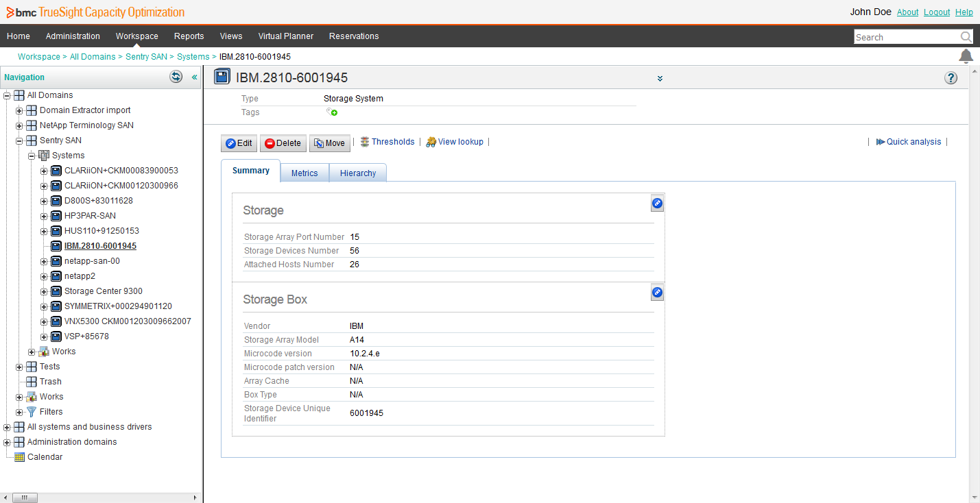This screenshot has height=503, width=980.
Task: Select HUS110+91250153 in the tree
Action: 101,231
